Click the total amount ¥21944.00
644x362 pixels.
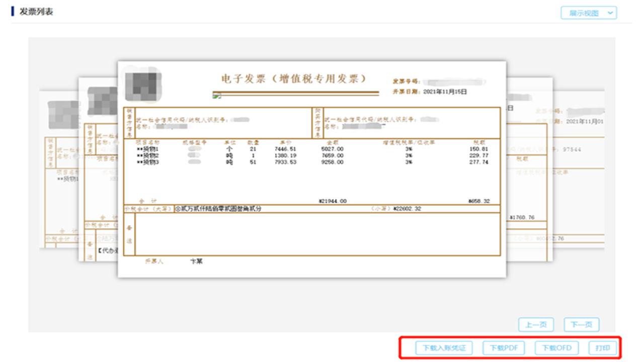(x=332, y=201)
